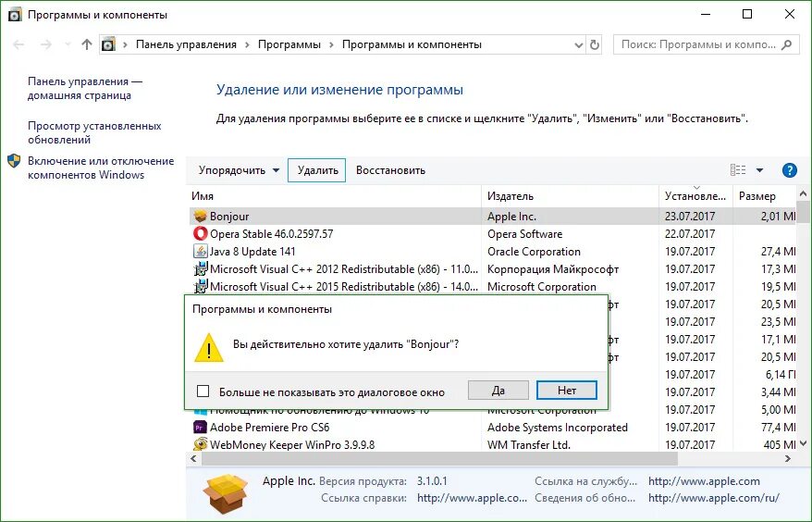
Task: Click the search magnifier icon
Action: point(787,45)
